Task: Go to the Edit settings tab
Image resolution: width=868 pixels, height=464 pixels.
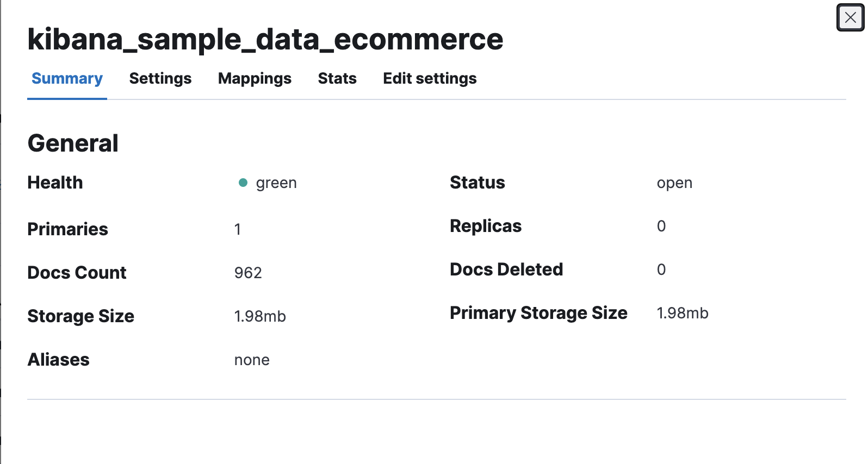Action: pos(430,79)
